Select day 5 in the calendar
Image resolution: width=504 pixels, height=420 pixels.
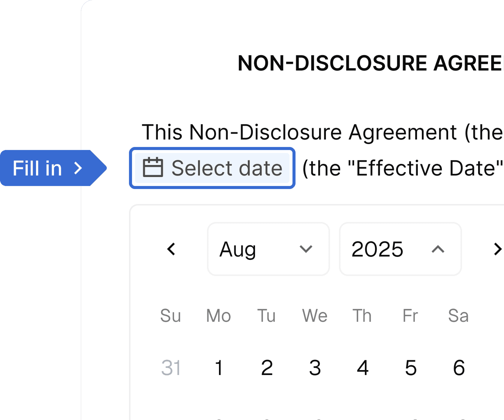pos(411,367)
